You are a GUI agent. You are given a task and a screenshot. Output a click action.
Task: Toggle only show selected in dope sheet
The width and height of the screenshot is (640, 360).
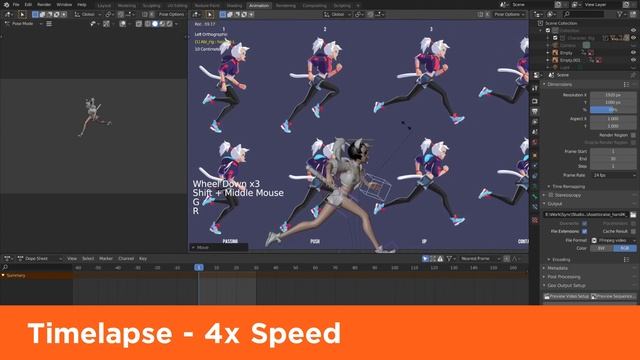click(425, 258)
